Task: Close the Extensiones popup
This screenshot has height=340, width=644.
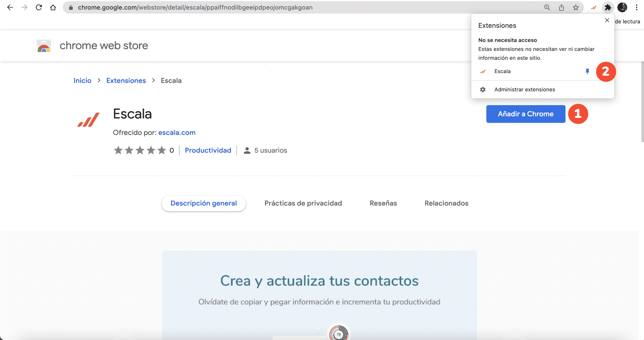Action: point(607,20)
